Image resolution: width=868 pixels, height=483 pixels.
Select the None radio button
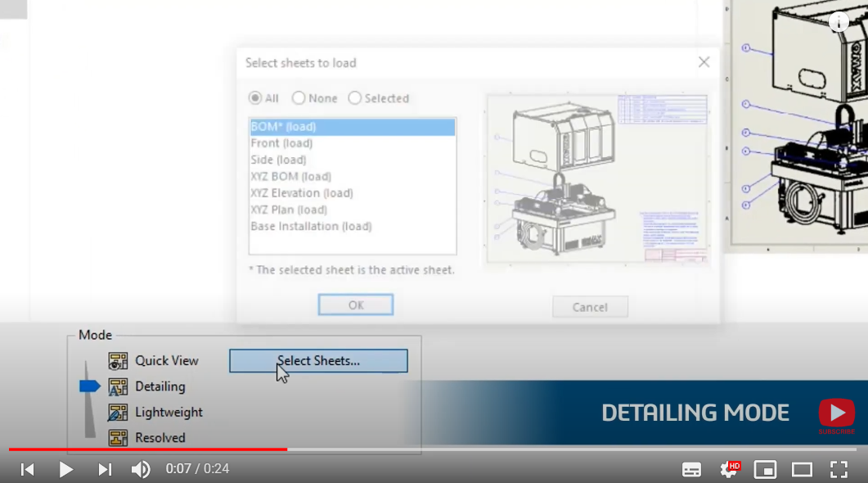click(x=299, y=97)
